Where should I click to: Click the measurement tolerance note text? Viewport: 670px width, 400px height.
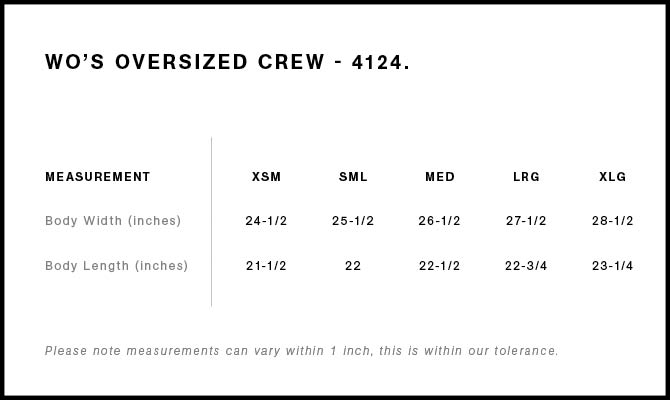point(302,351)
